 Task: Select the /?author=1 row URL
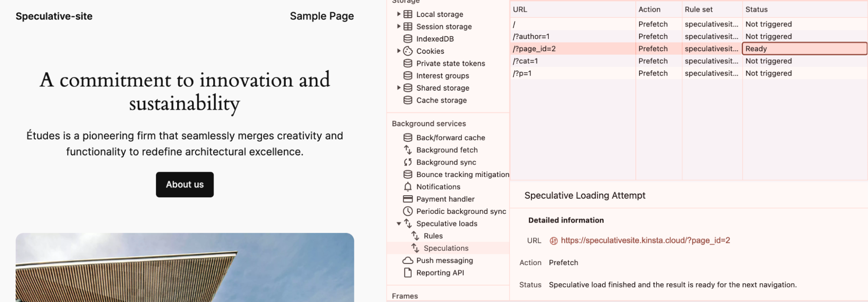tap(531, 36)
